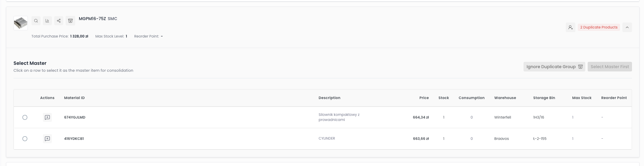Click the 2 Duplicate Products badge

[x=598, y=27]
